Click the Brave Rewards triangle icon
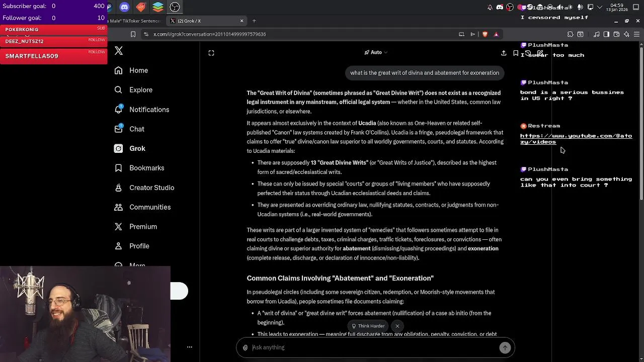 click(x=496, y=34)
